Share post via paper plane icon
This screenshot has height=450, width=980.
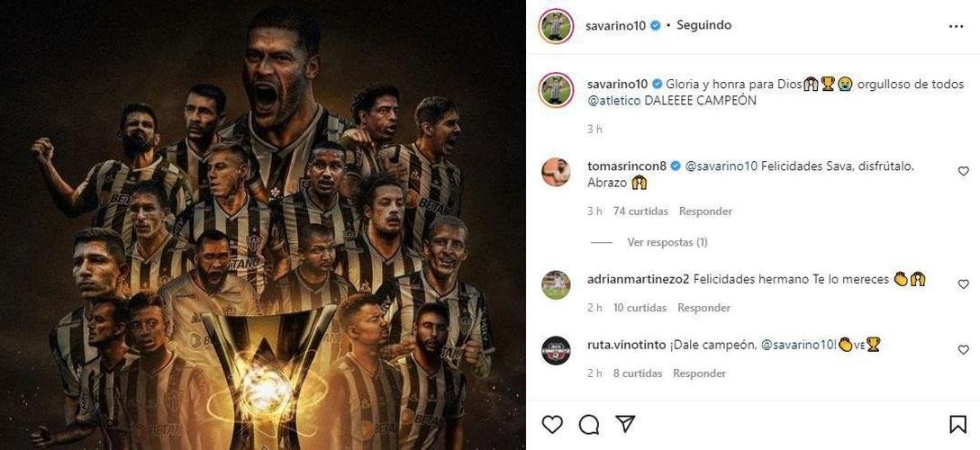click(x=626, y=424)
